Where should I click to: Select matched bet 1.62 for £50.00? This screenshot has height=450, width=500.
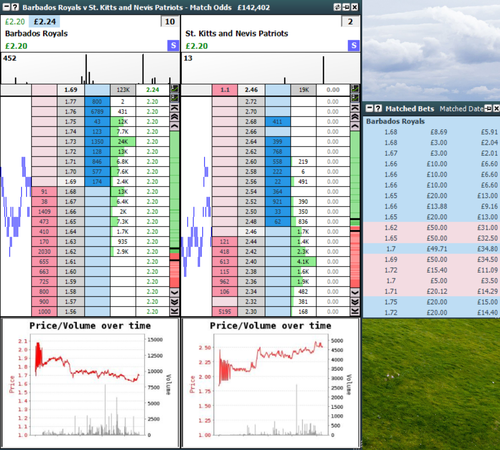[432, 228]
